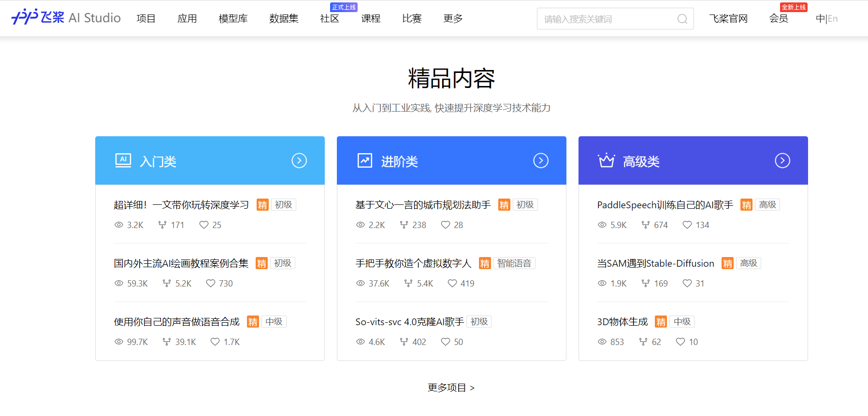Click the search magnifier icon
The width and height of the screenshot is (868, 416).
(x=682, y=19)
